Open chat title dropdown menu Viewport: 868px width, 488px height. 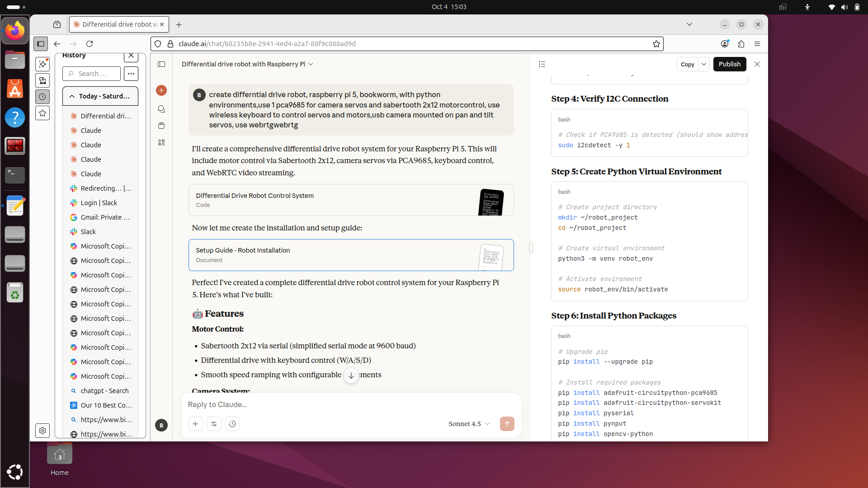click(x=311, y=64)
